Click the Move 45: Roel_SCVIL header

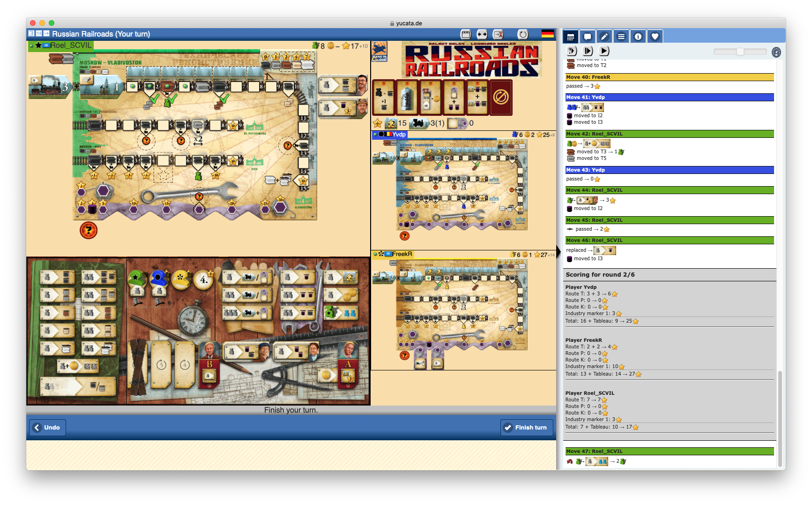pos(670,220)
